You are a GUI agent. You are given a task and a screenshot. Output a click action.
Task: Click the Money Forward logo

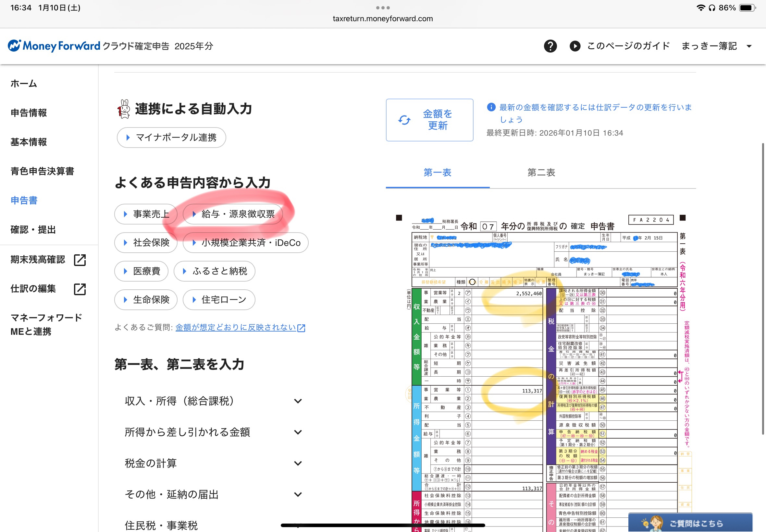click(54, 46)
